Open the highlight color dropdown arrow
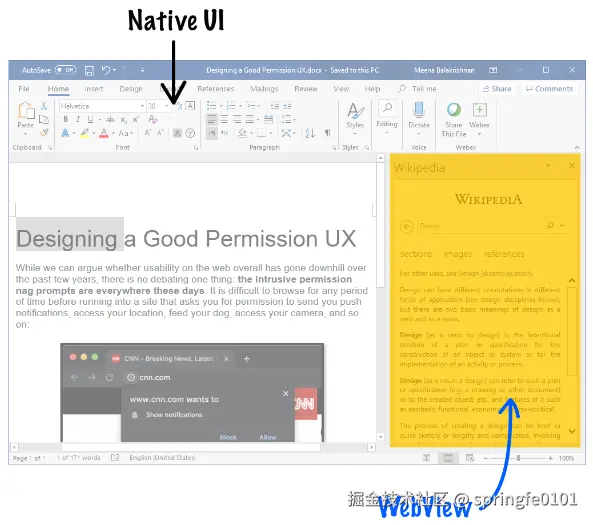The width and height of the screenshot is (593, 525). (x=94, y=133)
